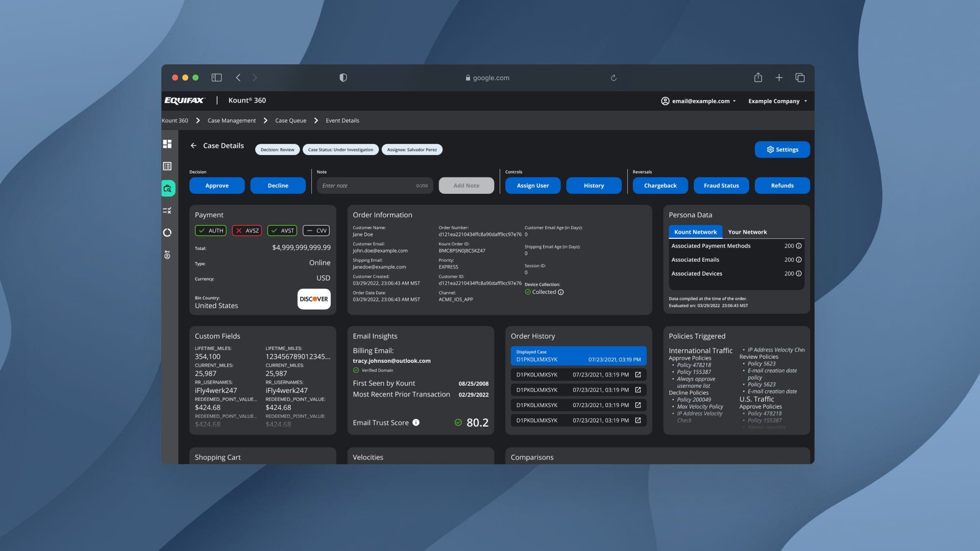The height and width of the screenshot is (551, 980).
Task: Click tracy.johnson@outlook.com billing email
Action: pyautogui.click(x=391, y=361)
